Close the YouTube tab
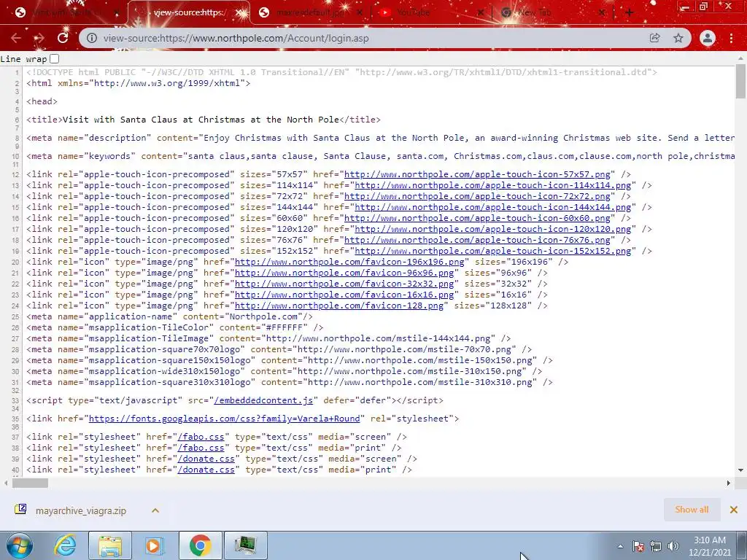The image size is (747, 560). (x=481, y=12)
